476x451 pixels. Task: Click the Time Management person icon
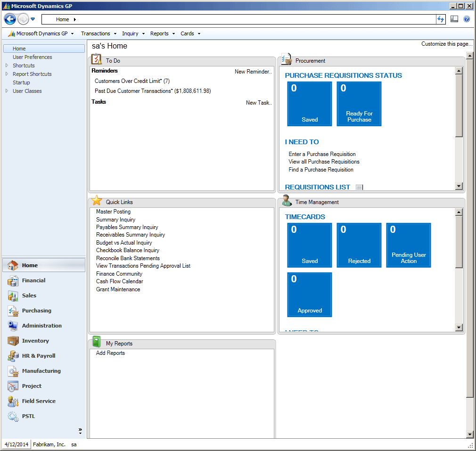[286, 200]
